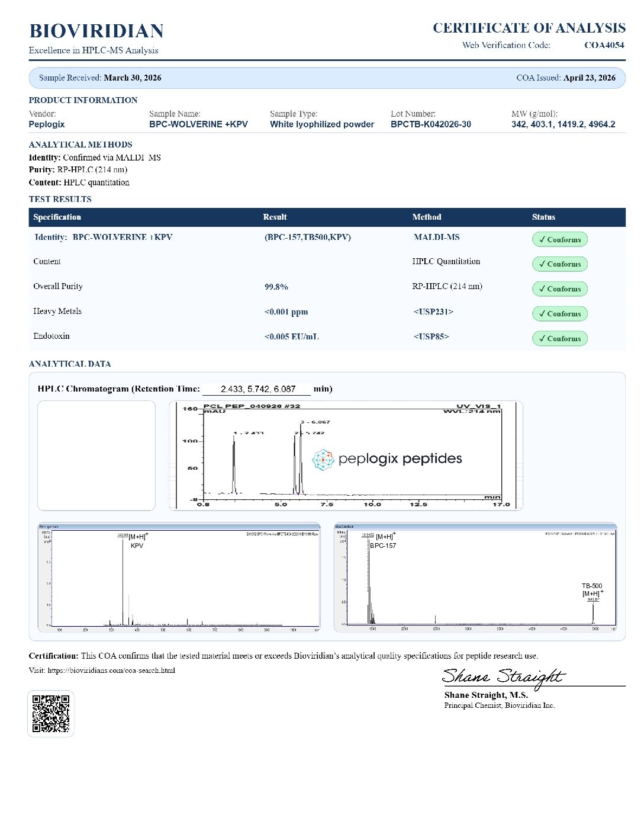The image size is (644, 834).
Task: Open the bioviridians.com coa-search link
Action: click(x=111, y=671)
